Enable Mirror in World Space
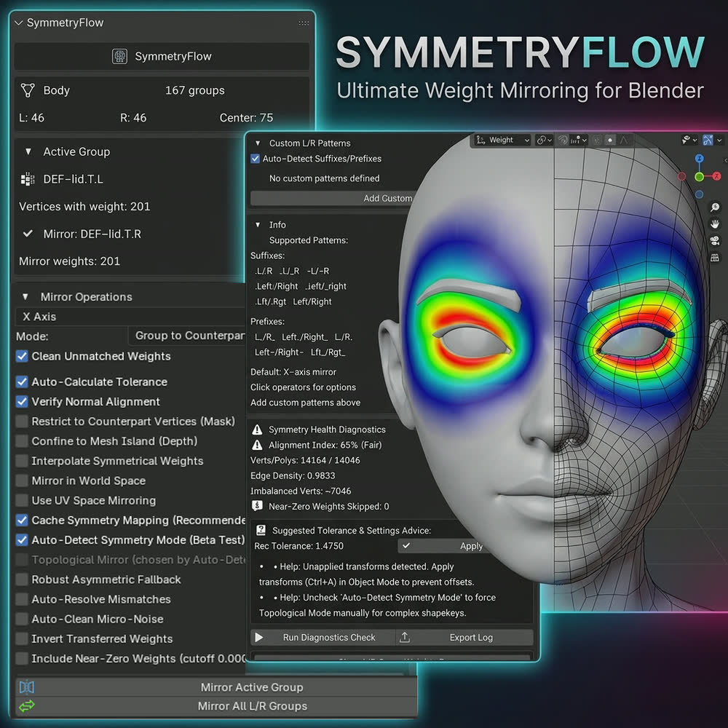Image resolution: width=728 pixels, height=728 pixels. 22,480
